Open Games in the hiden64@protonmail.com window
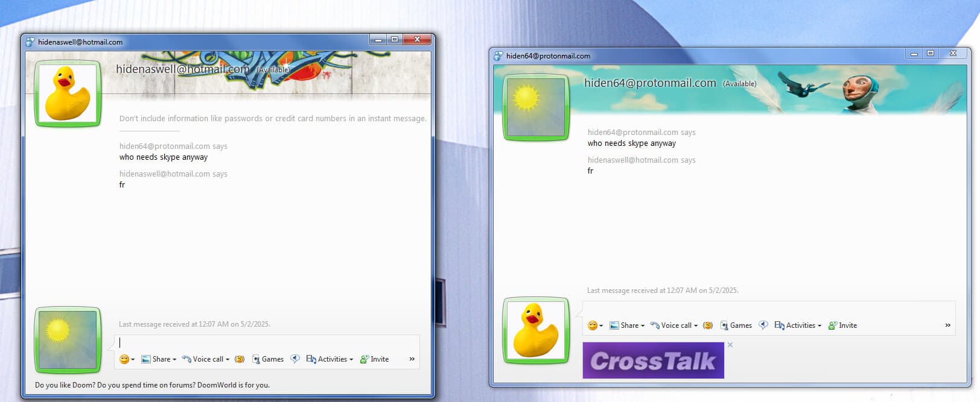The image size is (980, 402). [736, 325]
